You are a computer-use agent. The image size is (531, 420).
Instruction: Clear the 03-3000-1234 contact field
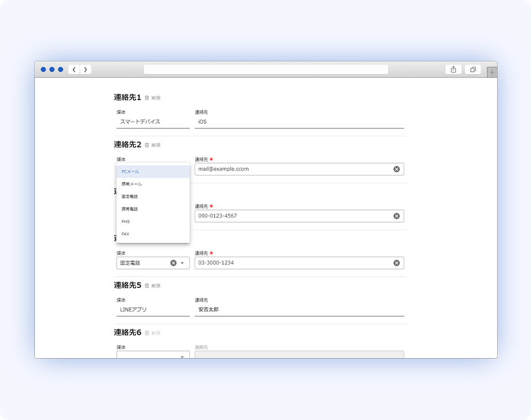point(397,263)
